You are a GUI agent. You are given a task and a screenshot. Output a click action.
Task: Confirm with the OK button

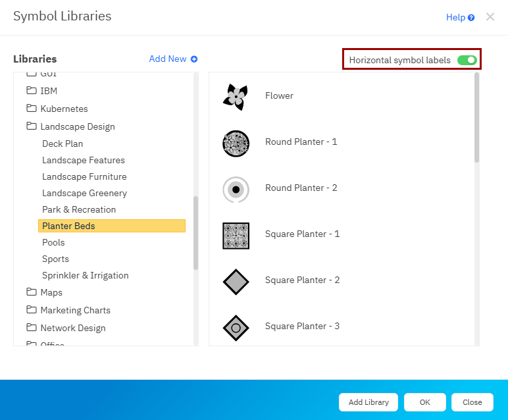424,402
